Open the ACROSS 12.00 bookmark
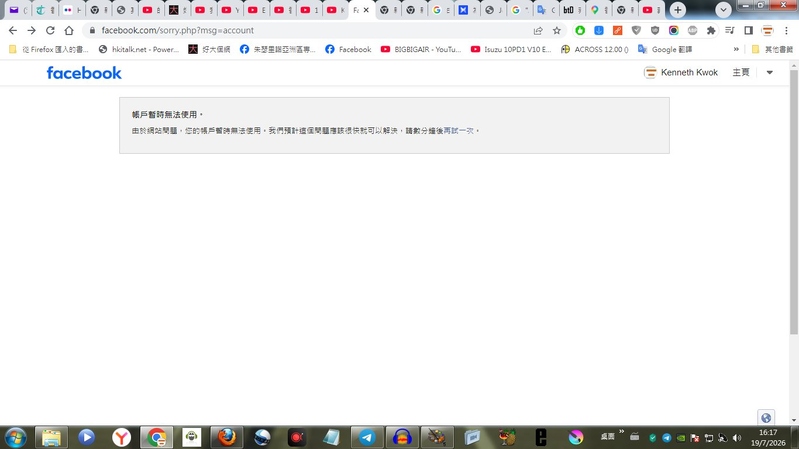The height and width of the screenshot is (449, 799). coord(595,49)
